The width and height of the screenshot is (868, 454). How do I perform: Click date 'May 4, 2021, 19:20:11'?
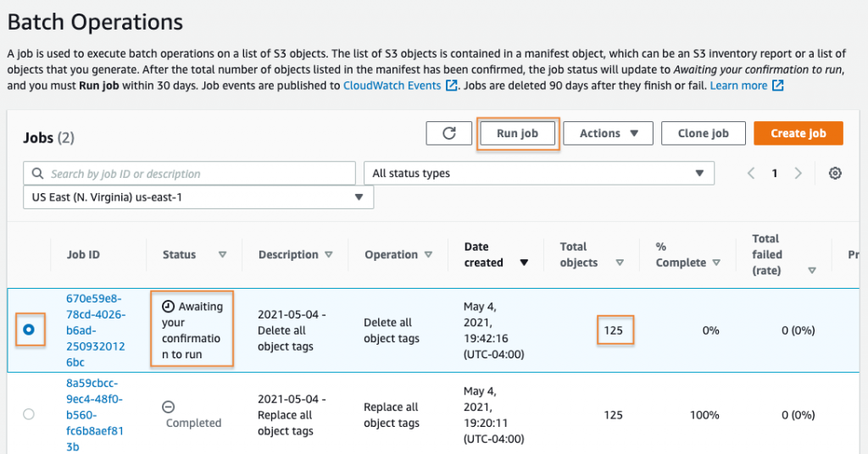click(x=494, y=415)
